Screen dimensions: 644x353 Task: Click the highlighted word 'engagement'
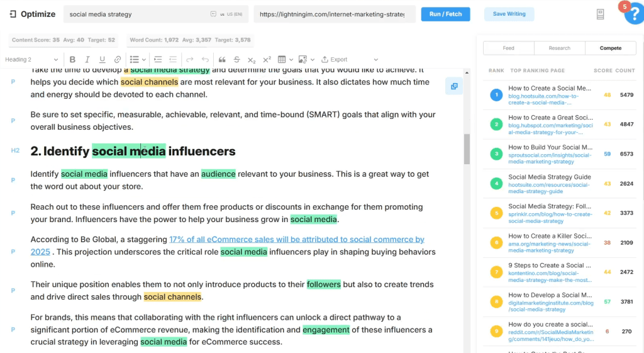click(x=326, y=330)
